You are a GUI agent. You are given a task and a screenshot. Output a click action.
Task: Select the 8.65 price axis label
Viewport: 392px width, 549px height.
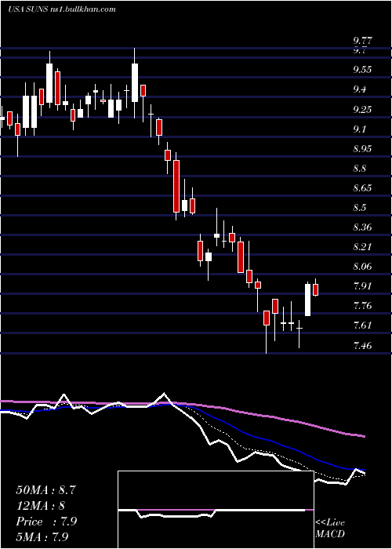[362, 188]
